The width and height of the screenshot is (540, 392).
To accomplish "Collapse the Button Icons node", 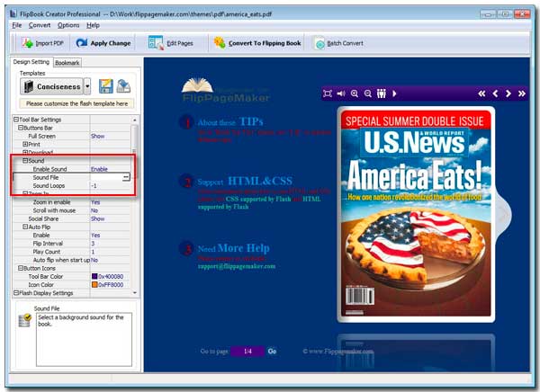I will (x=21, y=268).
